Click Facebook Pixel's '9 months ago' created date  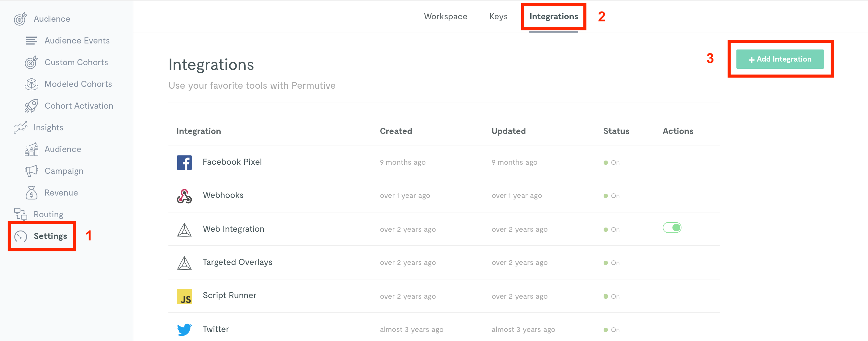402,163
